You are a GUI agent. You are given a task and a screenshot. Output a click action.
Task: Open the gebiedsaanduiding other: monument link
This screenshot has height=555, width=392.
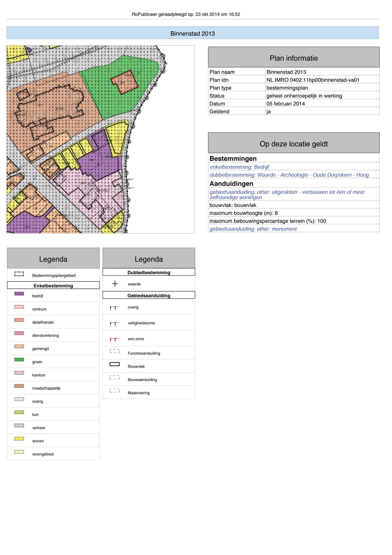(x=253, y=229)
